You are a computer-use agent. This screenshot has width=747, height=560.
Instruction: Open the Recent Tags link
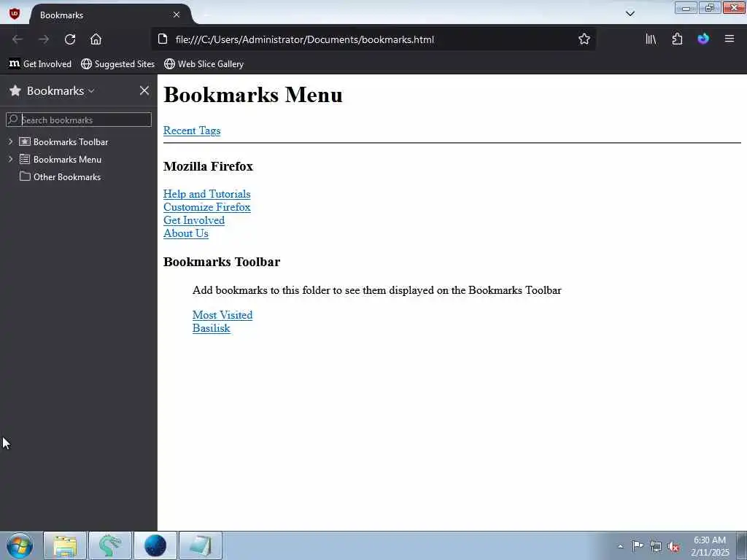pos(192,131)
